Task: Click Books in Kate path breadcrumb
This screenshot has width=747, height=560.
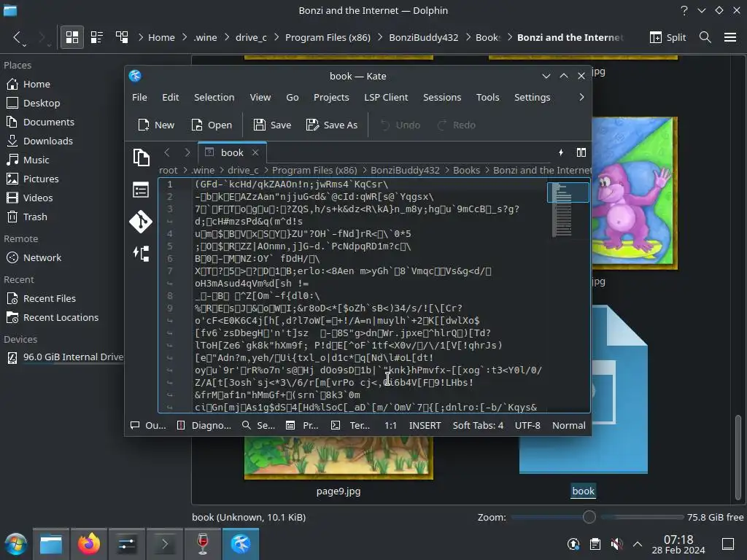Action: [466, 170]
